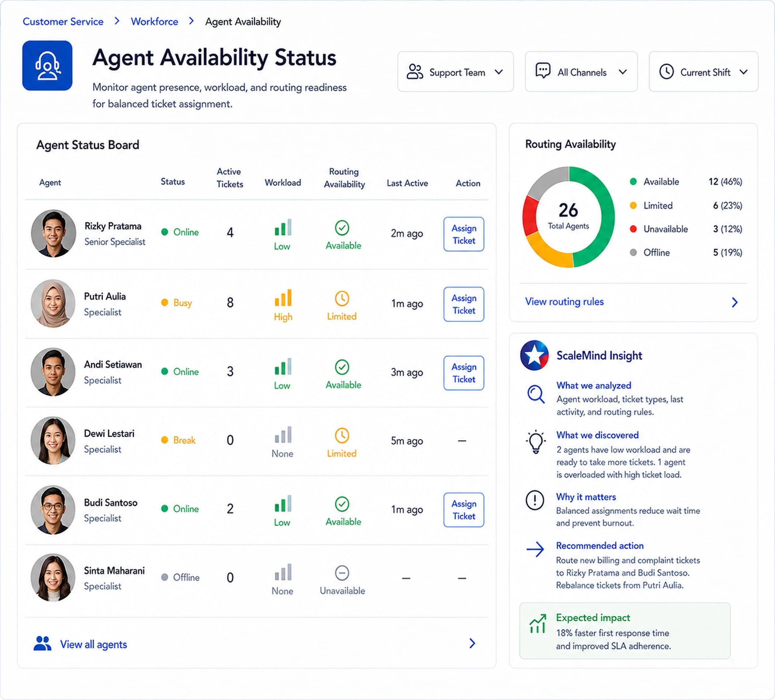This screenshot has height=700, width=775.
Task: Assign a ticket to Budi Santoso
Action: click(464, 510)
